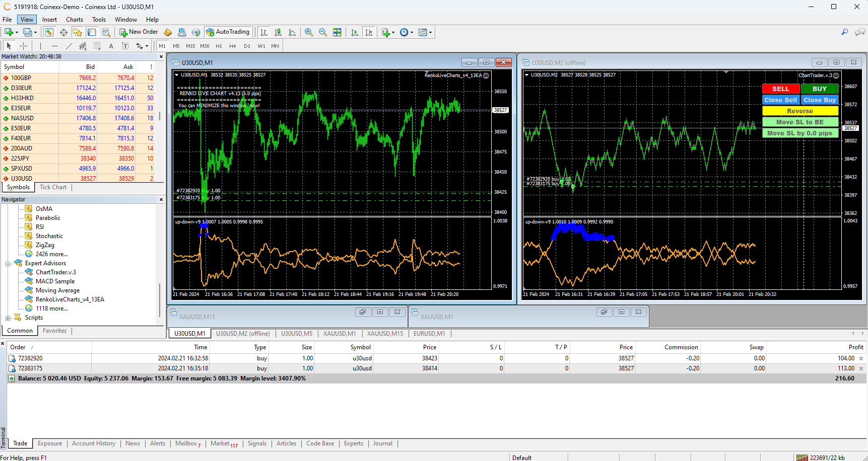Viewport: 868px width, 461px height.
Task: Toggle the AutoTrading button
Action: (x=228, y=32)
